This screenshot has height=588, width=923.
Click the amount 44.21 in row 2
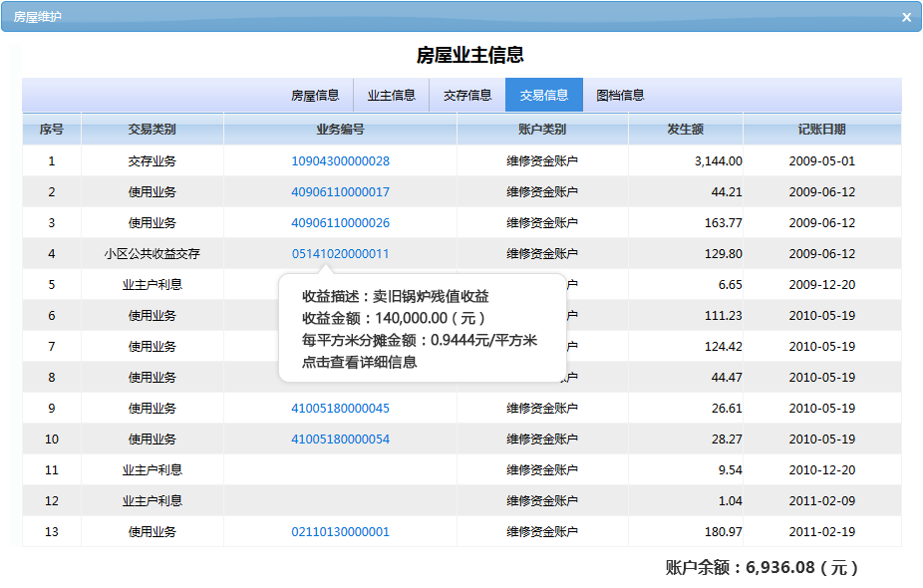pos(727,192)
